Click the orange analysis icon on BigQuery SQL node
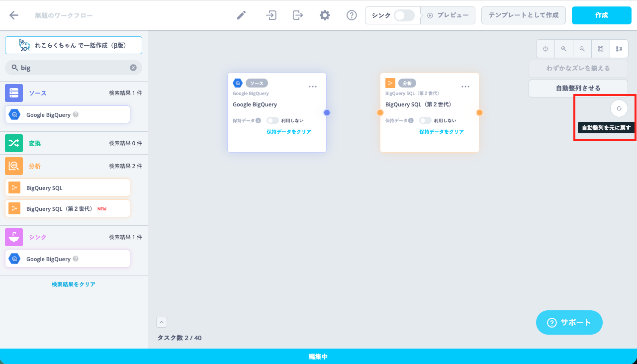This screenshot has height=364, width=637. click(390, 83)
